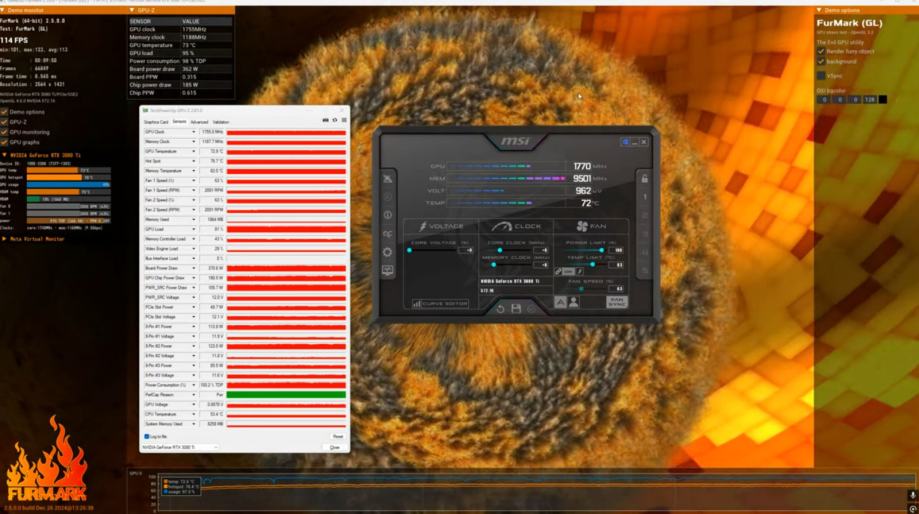919x514 pixels.
Task: Toggle FurMark 'GPU monitoring' checkbox
Action: coord(4,132)
